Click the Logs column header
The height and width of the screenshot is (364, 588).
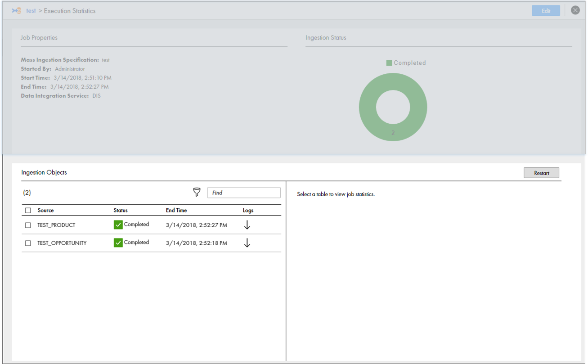248,210
